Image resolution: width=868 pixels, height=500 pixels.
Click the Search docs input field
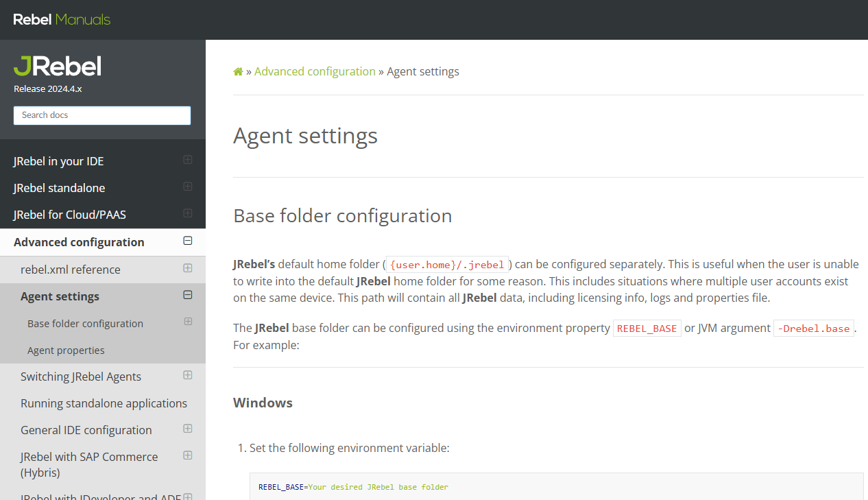102,115
